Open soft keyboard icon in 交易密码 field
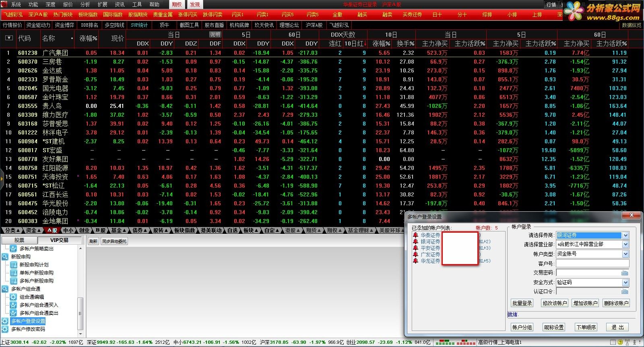 [625, 273]
